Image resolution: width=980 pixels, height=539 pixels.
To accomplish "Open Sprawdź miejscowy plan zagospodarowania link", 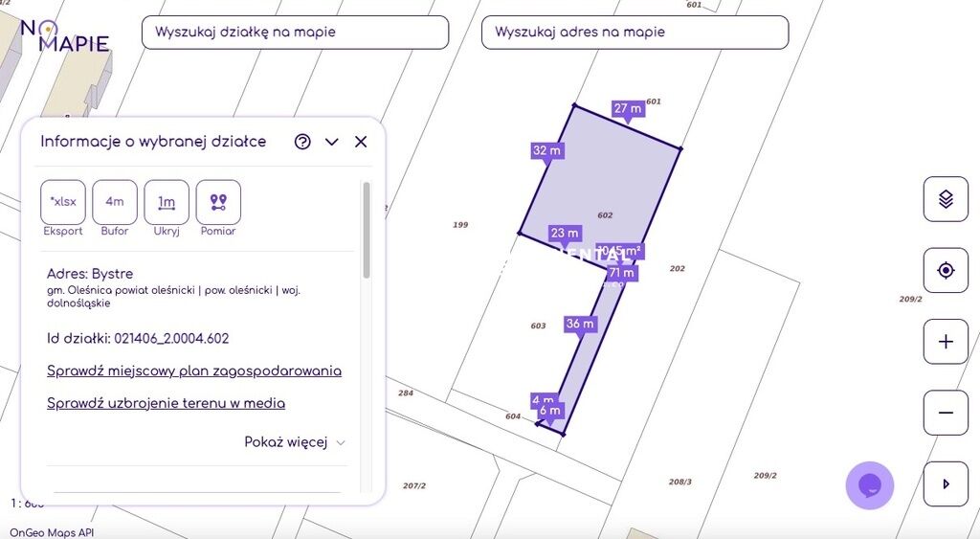I will click(x=194, y=371).
